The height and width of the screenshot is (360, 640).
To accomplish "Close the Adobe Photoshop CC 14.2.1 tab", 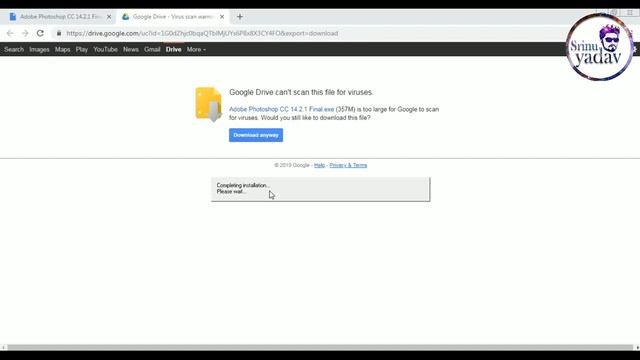I will [x=109, y=17].
